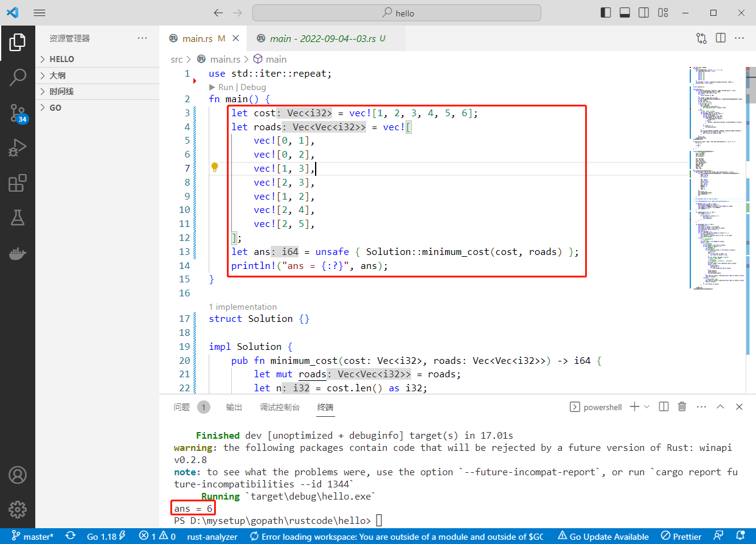
Task: Click the src breadcrumb
Action: (176, 59)
